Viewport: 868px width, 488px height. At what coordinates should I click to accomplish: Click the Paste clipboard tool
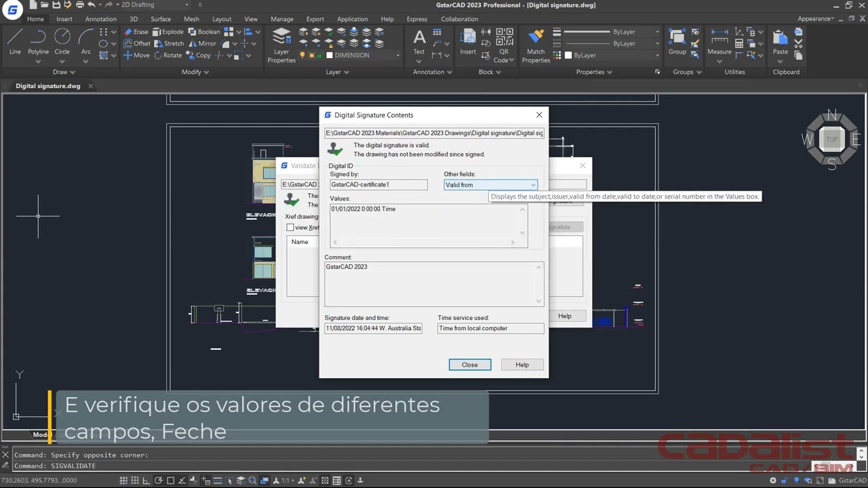click(x=781, y=42)
